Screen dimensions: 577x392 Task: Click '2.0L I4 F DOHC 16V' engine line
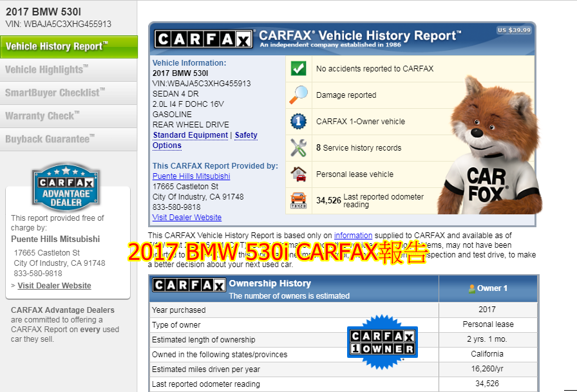pyautogui.click(x=189, y=104)
